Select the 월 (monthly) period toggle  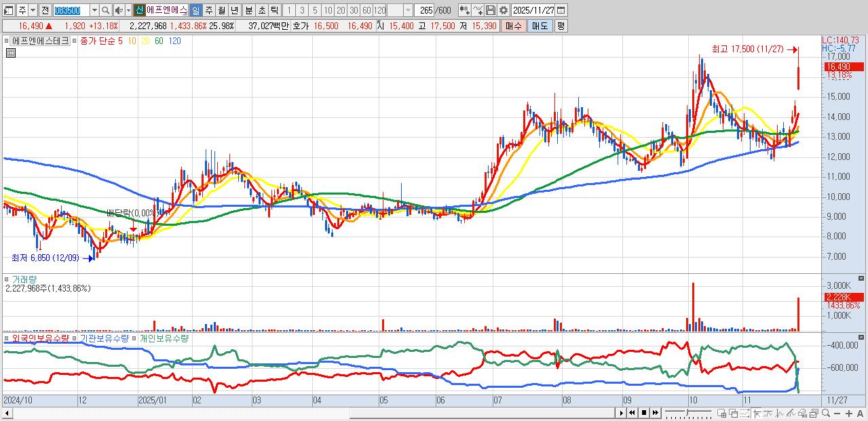tap(221, 10)
